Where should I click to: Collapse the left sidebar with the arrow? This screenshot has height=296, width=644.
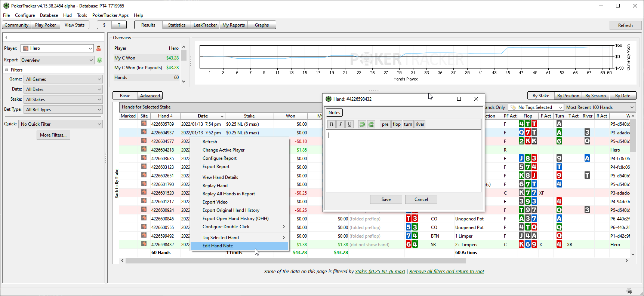6,37
